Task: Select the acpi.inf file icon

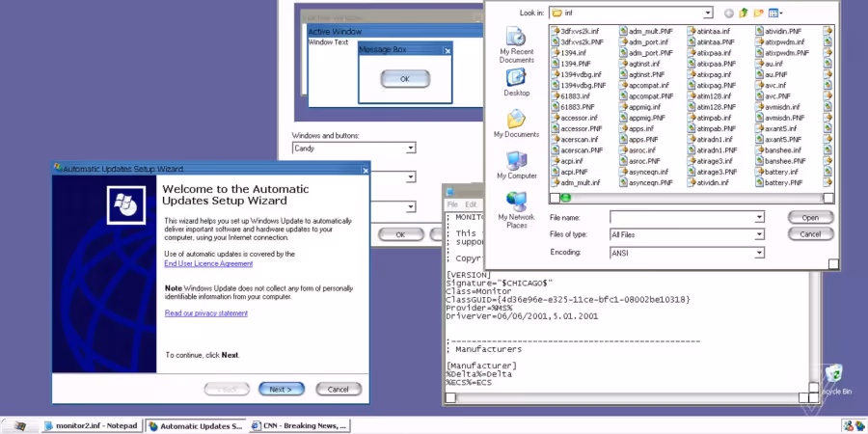Action: pos(556,160)
